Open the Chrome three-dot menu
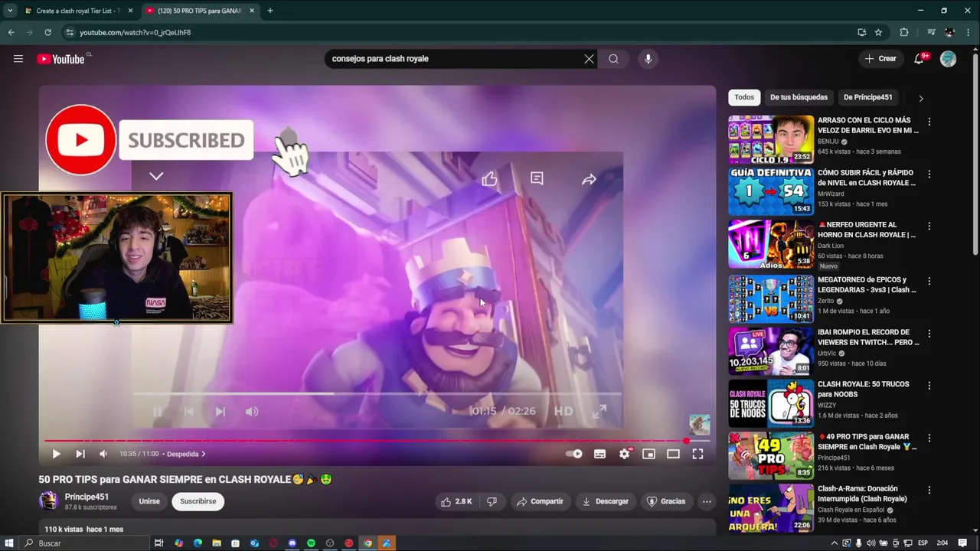The image size is (980, 551). (x=968, y=32)
